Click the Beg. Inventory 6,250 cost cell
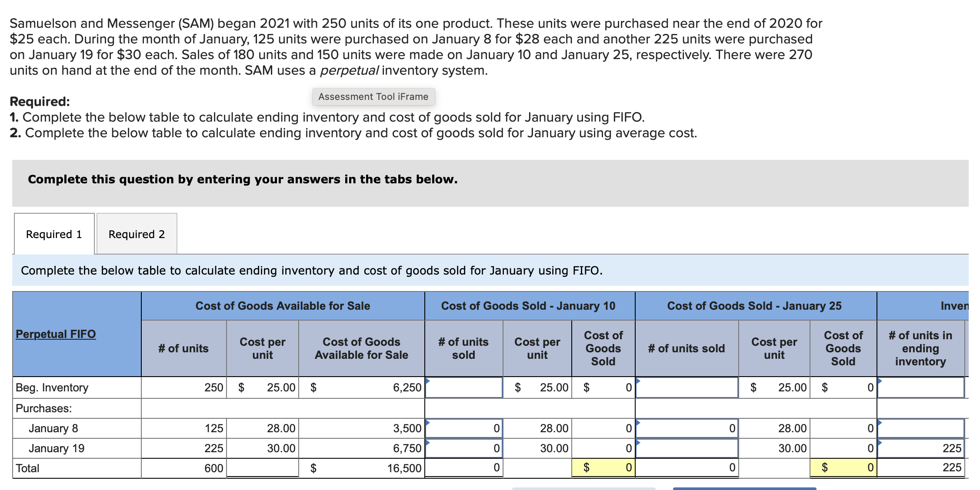The height and width of the screenshot is (490, 980). click(361, 387)
